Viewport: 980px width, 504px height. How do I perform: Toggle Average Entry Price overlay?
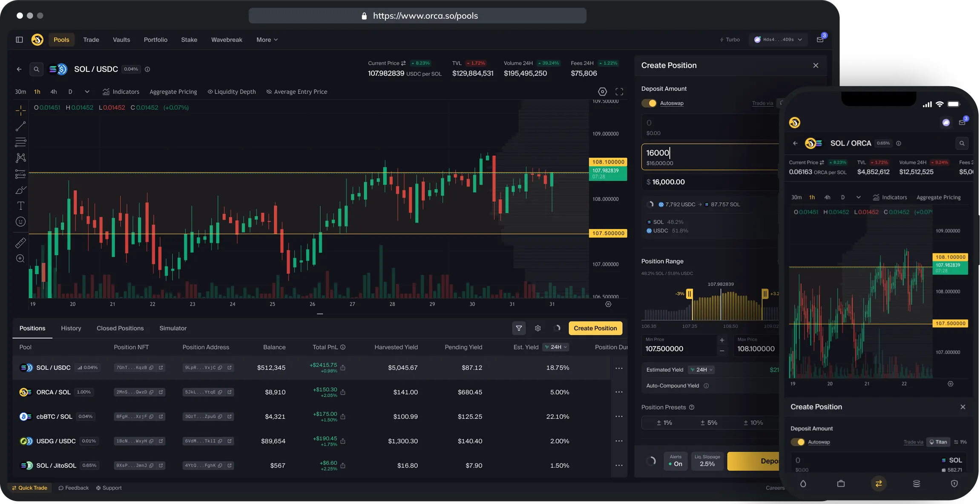[297, 92]
